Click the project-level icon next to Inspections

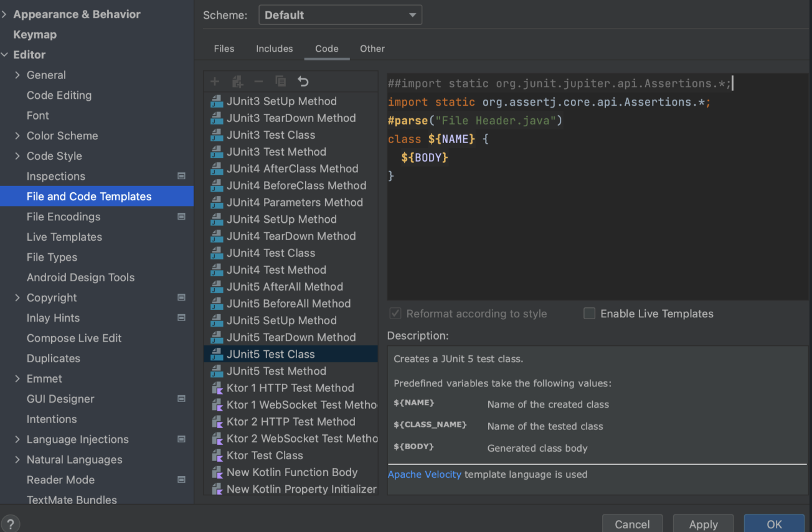(181, 176)
